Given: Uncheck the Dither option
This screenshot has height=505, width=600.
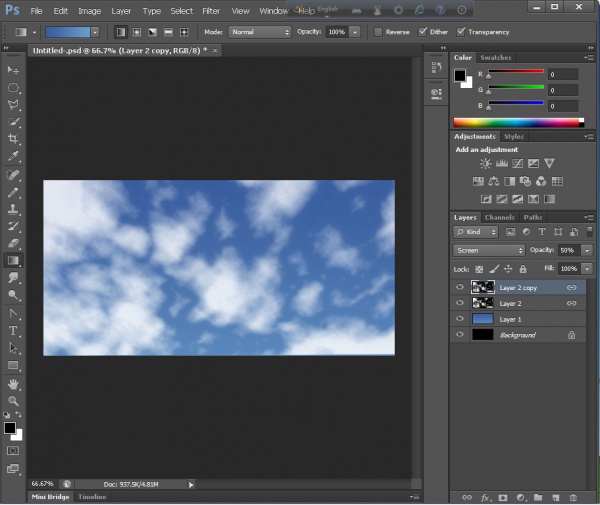Looking at the screenshot, I should click(423, 32).
